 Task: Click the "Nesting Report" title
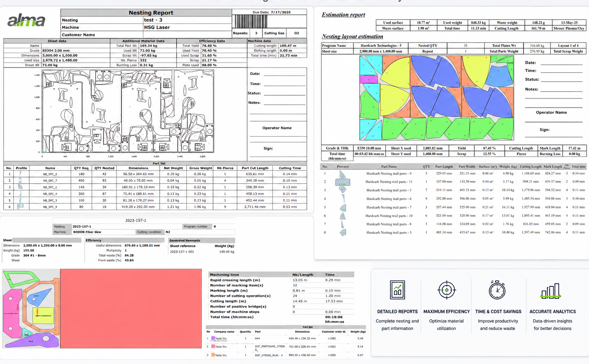coord(151,13)
